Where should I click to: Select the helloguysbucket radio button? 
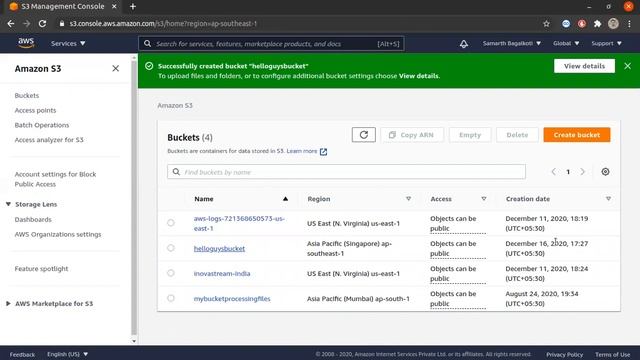171,248
